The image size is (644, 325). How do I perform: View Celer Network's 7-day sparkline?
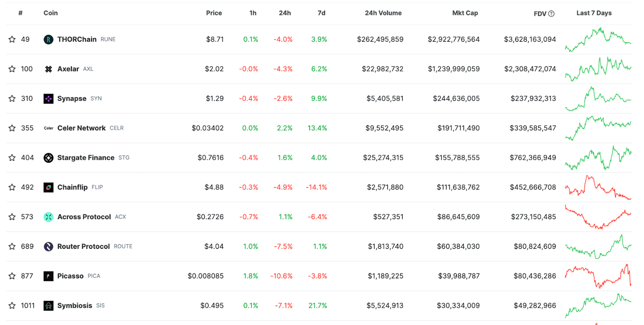pyautogui.click(x=598, y=128)
